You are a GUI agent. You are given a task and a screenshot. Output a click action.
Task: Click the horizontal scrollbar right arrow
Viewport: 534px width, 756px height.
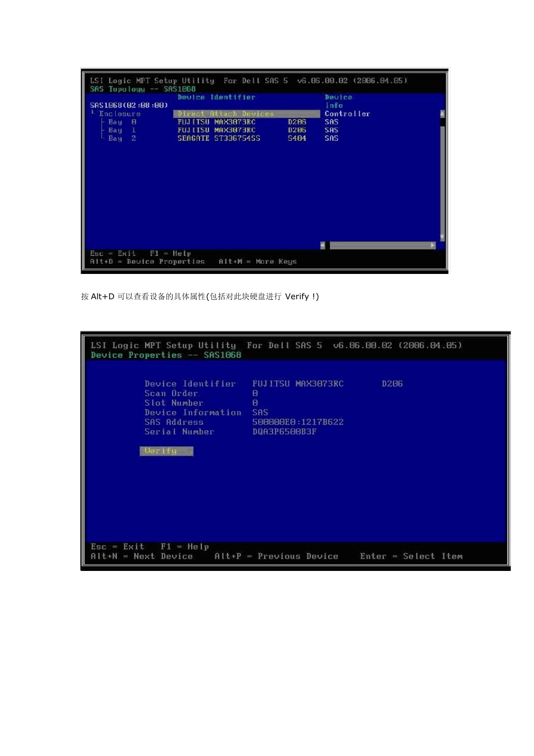(433, 245)
